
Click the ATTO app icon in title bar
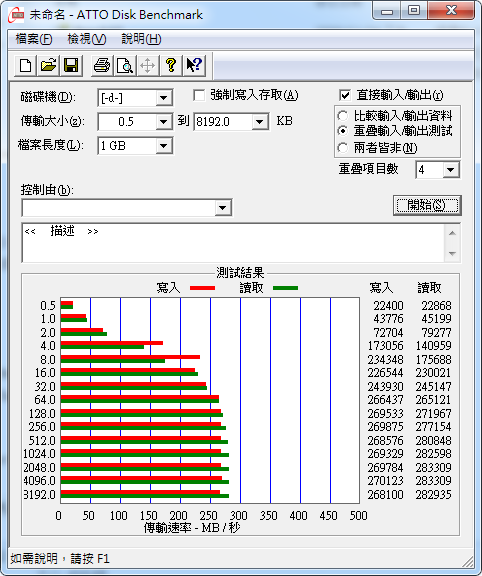pyautogui.click(x=16, y=15)
